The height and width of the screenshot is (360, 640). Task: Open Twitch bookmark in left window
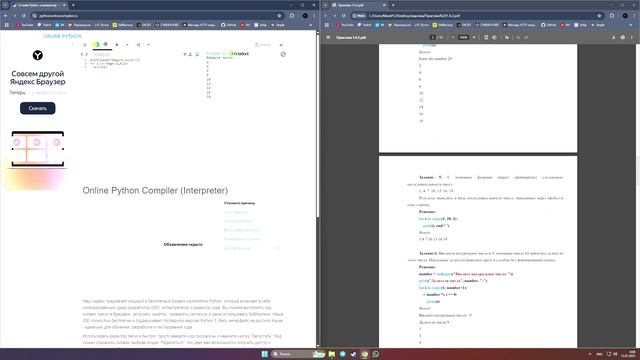[44, 25]
